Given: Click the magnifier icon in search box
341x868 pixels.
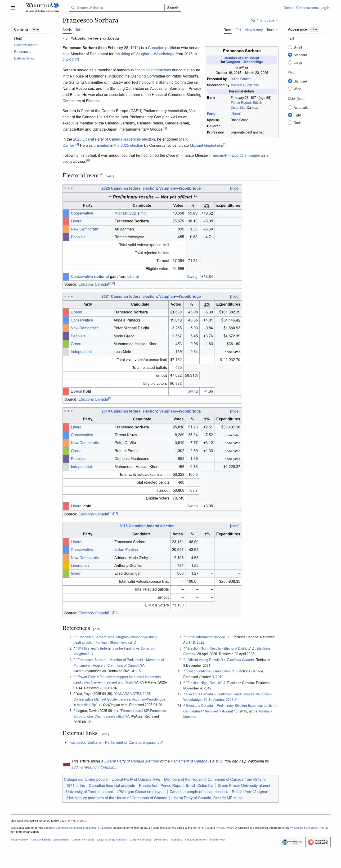Looking at the screenshot, I should pos(73,8).
